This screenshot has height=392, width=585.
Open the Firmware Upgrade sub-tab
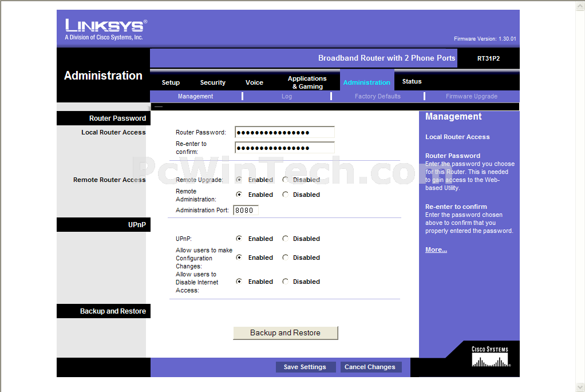coord(472,96)
